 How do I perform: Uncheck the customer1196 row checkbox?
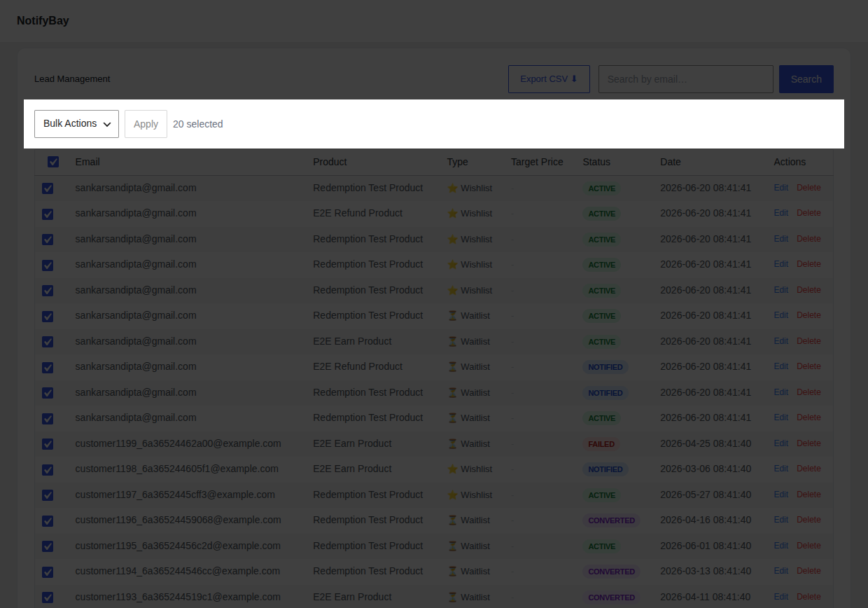[x=48, y=520]
